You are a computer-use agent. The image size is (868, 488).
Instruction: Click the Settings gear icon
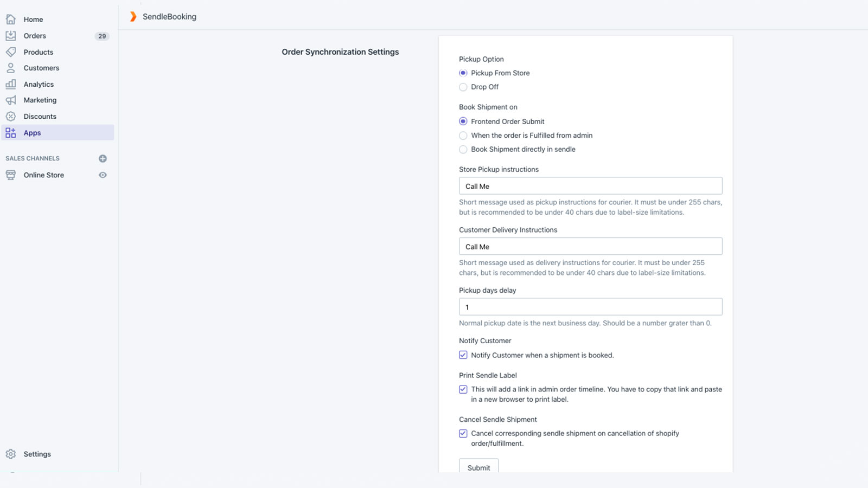(10, 454)
